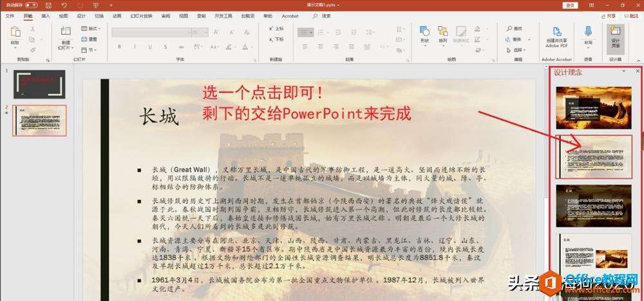Choose the first design idea thumbnail
This screenshot has height=301, width=644.
click(x=594, y=108)
